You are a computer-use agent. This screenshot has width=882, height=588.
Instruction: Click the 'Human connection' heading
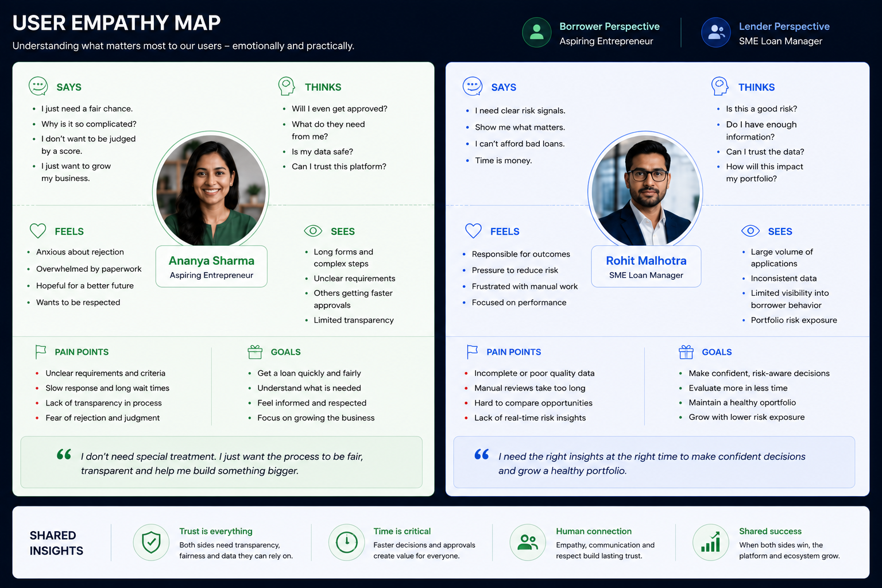click(594, 531)
